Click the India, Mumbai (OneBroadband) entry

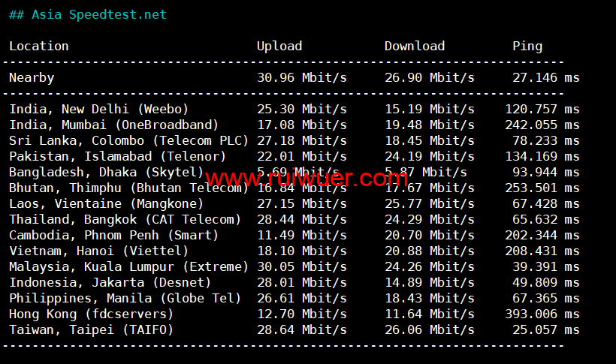tap(113, 125)
